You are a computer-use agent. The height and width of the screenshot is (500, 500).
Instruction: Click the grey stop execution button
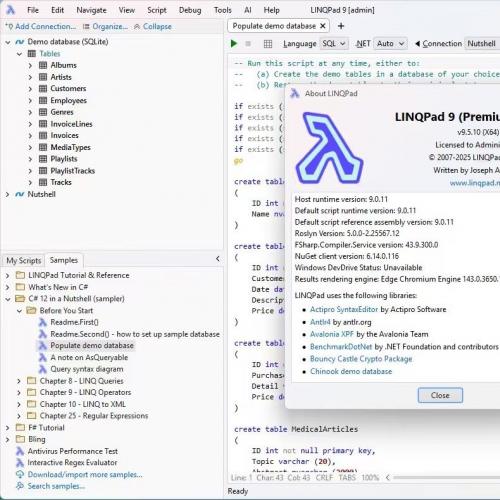point(248,44)
